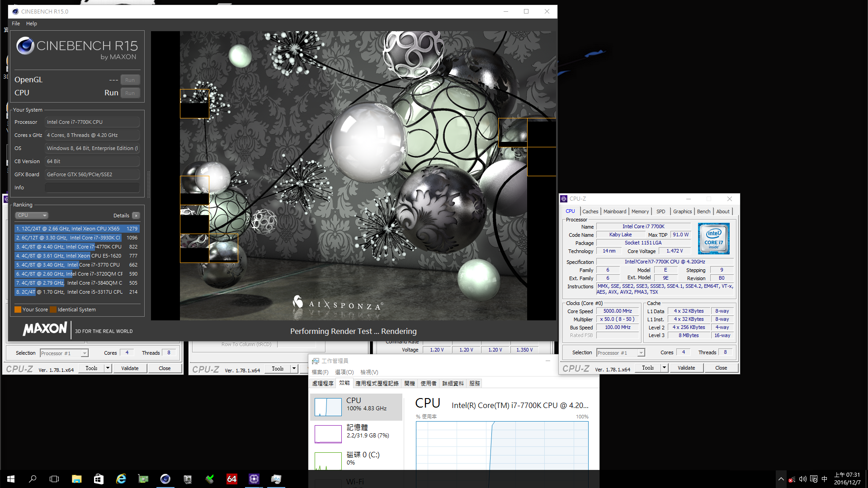Viewport: 868px width, 488px height.
Task: Select ranking entry i7-4770K score 822
Action: [77, 247]
